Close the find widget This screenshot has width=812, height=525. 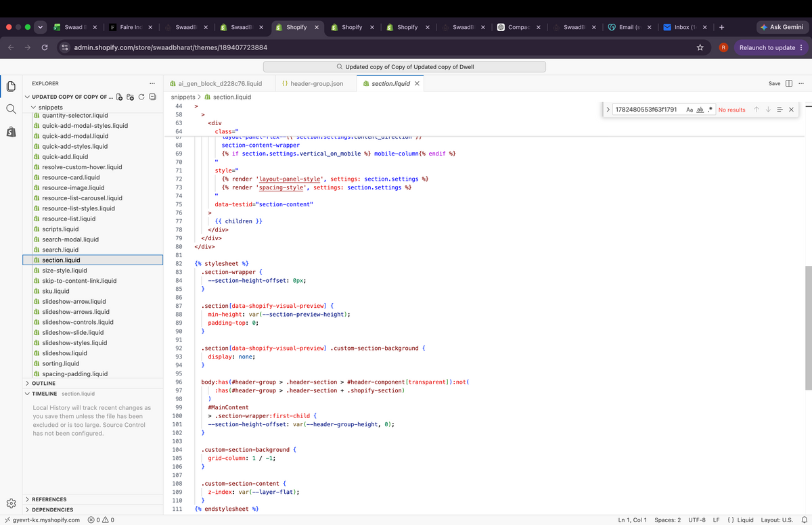click(791, 110)
